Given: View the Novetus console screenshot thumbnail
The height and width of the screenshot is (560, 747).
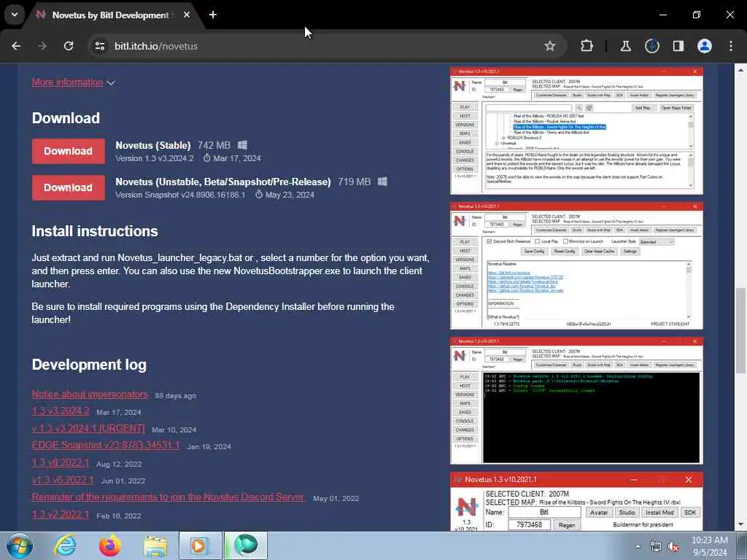Looking at the screenshot, I should tap(576, 401).
